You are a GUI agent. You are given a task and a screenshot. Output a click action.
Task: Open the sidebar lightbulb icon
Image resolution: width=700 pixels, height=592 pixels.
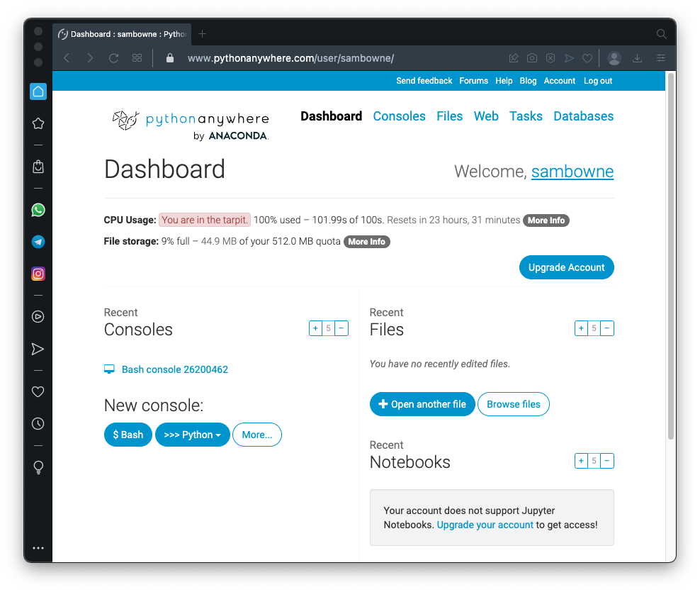[x=38, y=467]
